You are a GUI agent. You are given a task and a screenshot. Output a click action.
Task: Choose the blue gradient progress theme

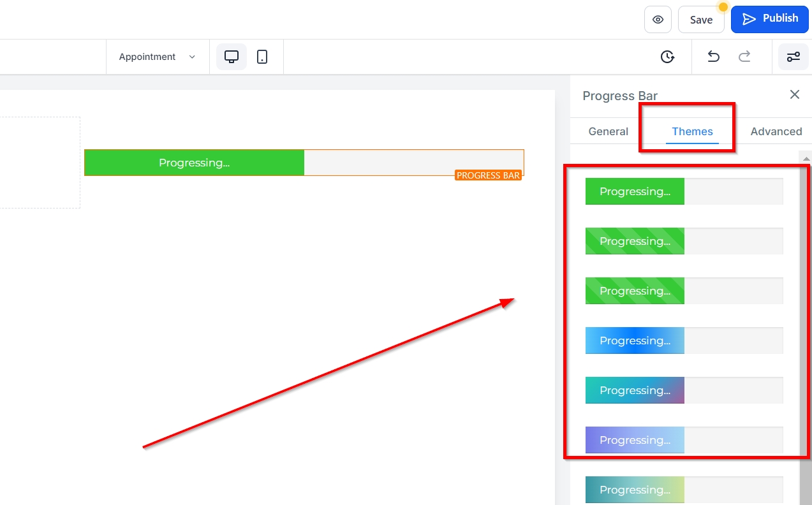point(684,340)
